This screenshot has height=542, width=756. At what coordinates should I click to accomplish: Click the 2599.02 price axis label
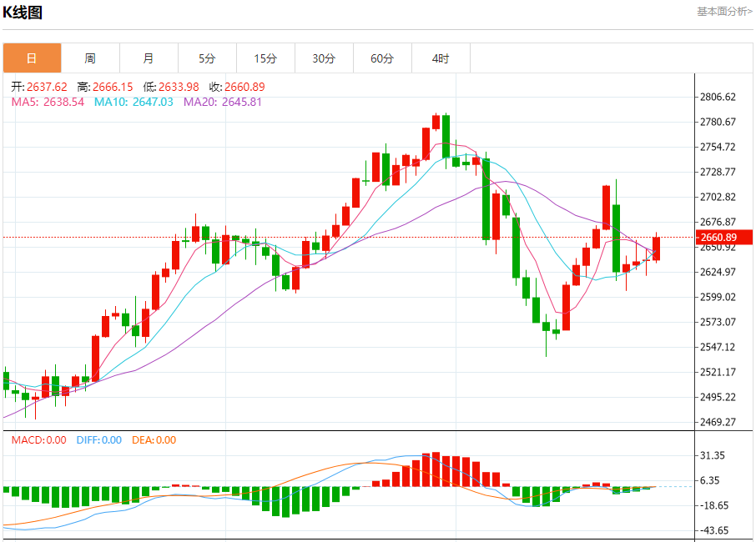coord(718,297)
